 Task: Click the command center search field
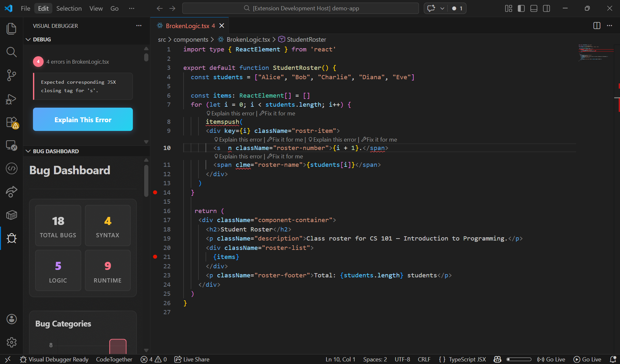pos(301,8)
